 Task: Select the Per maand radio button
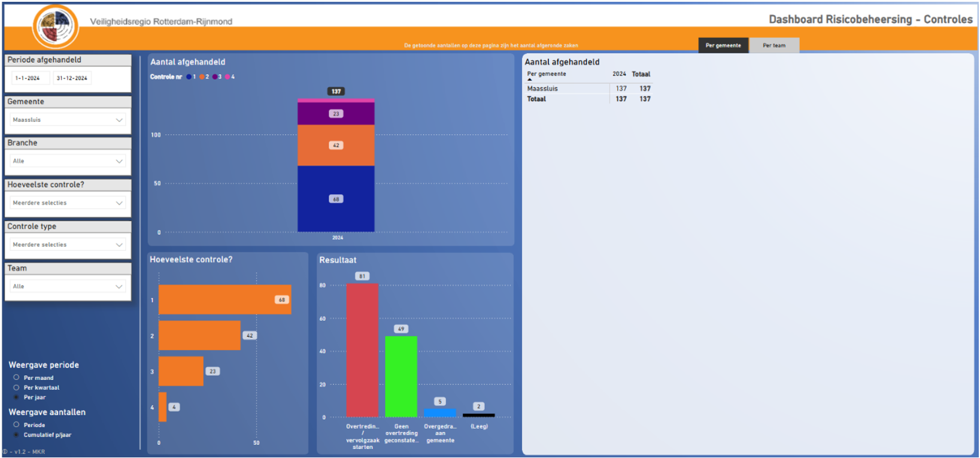click(x=16, y=378)
